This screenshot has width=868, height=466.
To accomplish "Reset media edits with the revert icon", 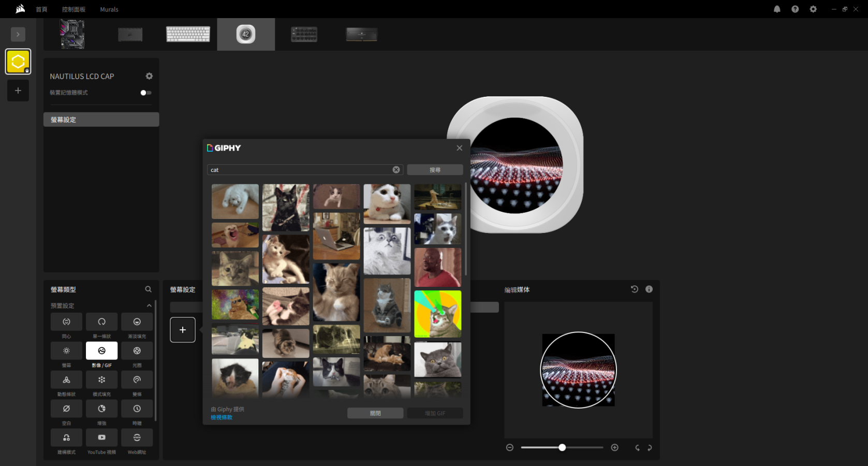I will (x=634, y=289).
